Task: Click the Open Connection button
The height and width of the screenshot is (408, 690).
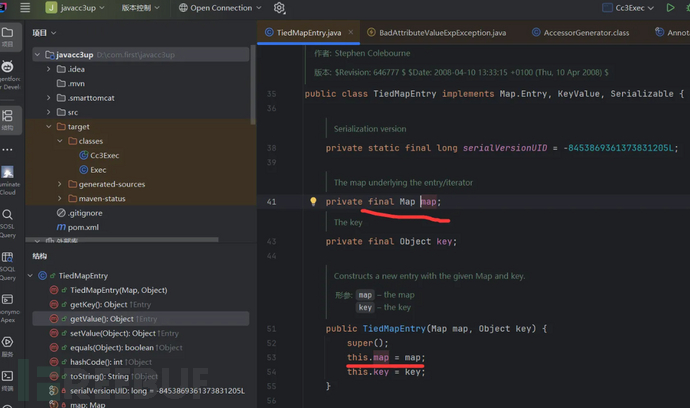Action: point(220,8)
